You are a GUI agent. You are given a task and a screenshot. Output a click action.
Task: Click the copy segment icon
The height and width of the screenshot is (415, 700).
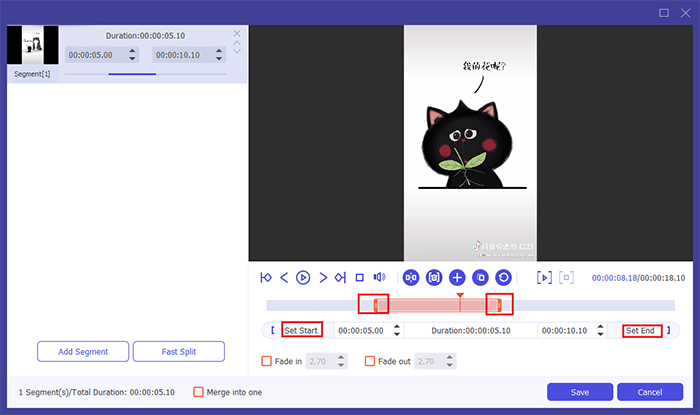pyautogui.click(x=480, y=278)
